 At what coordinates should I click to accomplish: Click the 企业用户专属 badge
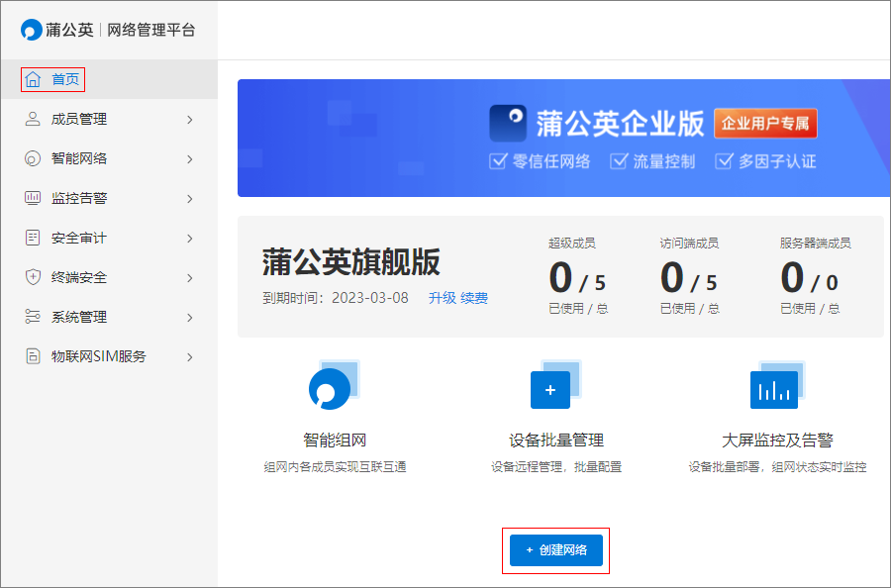tap(765, 124)
